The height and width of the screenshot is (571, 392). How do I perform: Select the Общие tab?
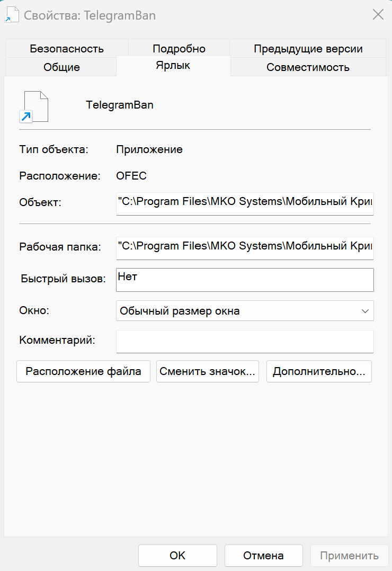(61, 67)
